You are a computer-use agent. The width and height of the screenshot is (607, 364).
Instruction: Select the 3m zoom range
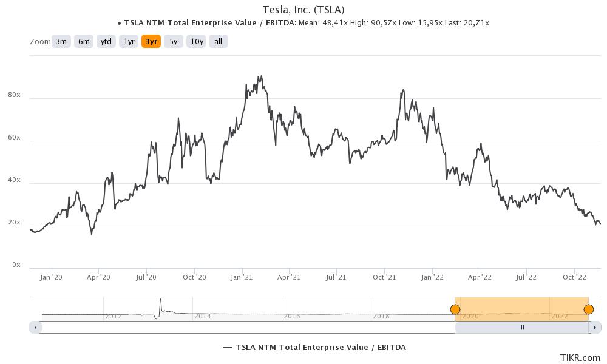[61, 41]
